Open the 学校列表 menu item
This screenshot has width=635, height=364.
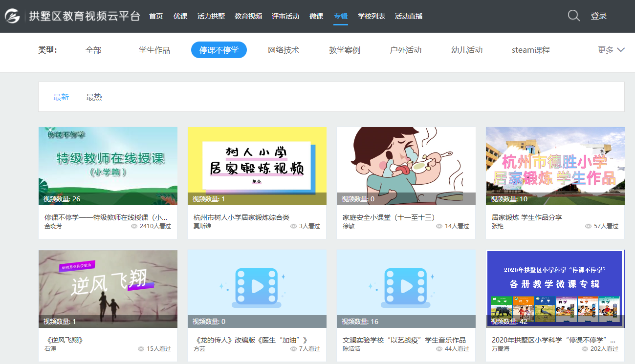pos(371,16)
